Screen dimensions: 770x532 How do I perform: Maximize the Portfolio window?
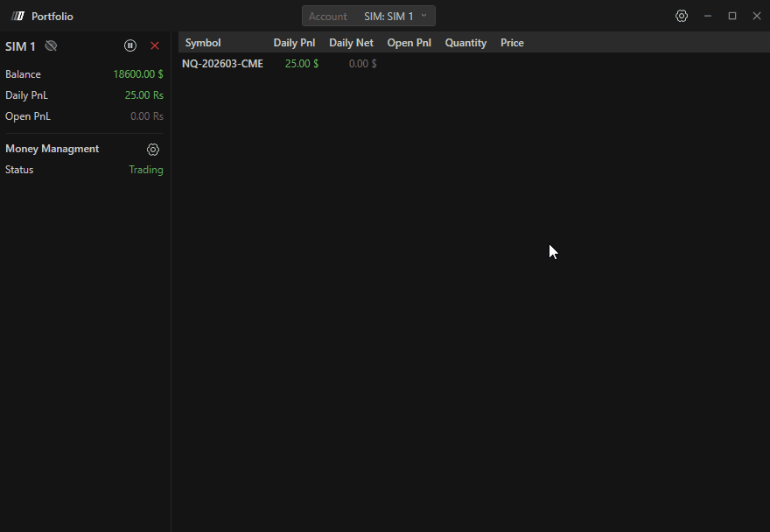732,16
